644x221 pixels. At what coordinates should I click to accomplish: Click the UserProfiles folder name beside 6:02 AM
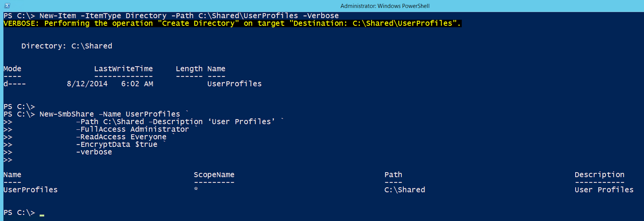coord(234,84)
